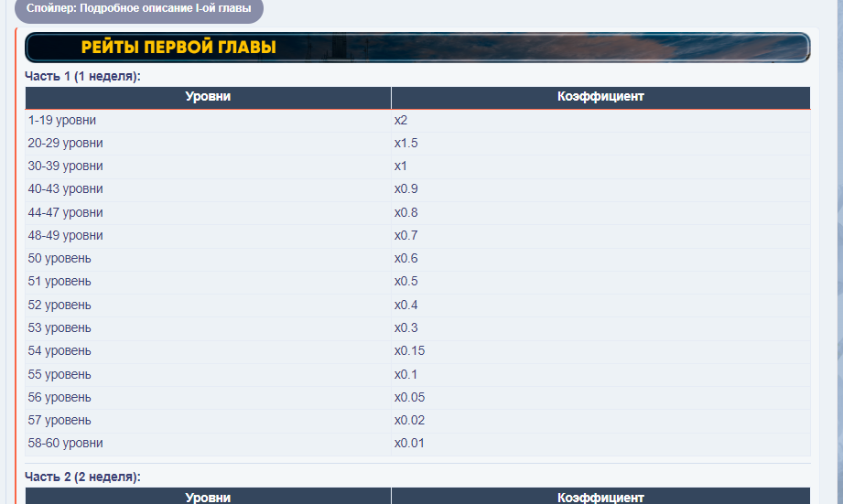Select the 'x0.9' coefficient value
Viewport: 843px width, 504px height.
pyautogui.click(x=406, y=189)
